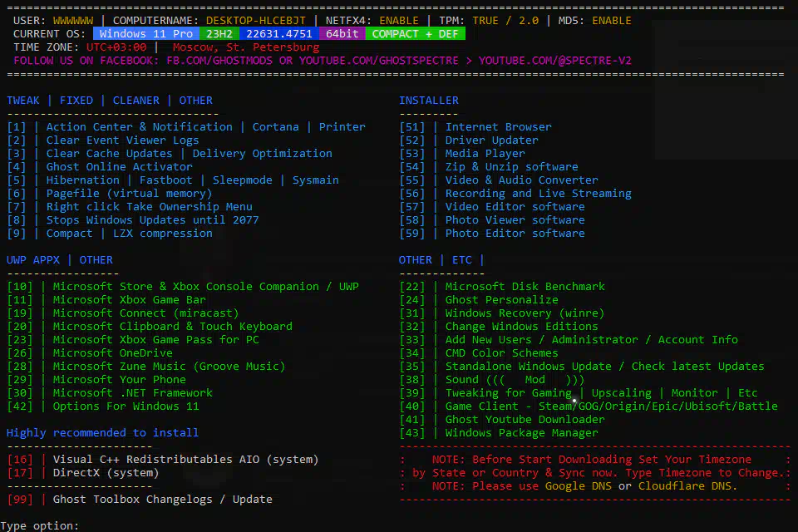Click 'Microsoft .NET Framework' line
The width and height of the screenshot is (798, 532).
coord(110,392)
